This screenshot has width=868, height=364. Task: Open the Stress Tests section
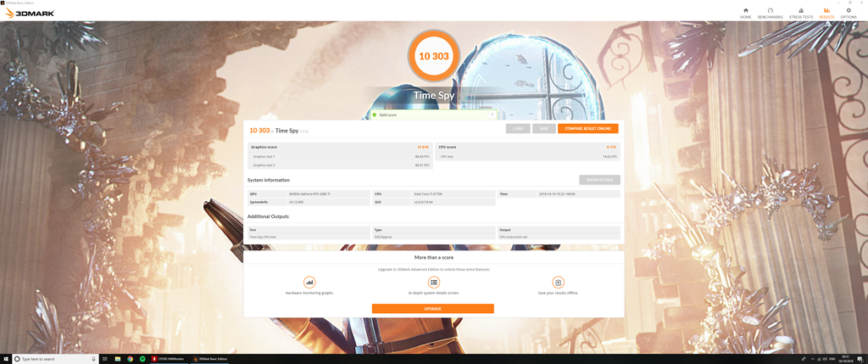point(801,13)
